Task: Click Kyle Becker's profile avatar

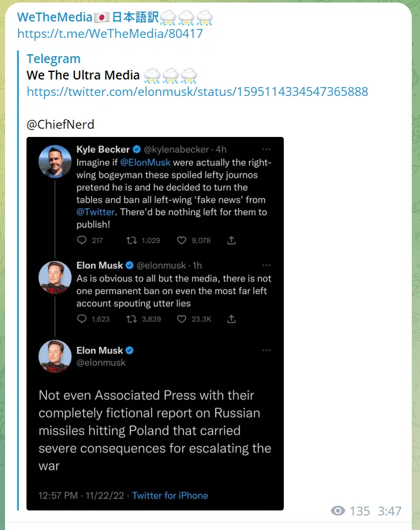Action: [55, 162]
